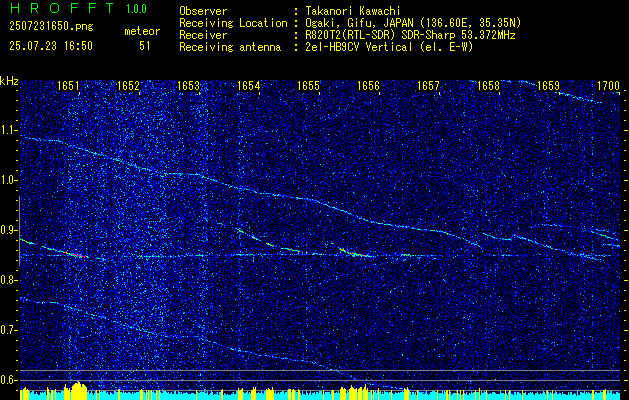Click the 1654 time marker
Viewport: 629px width, 400px height.
(248, 85)
